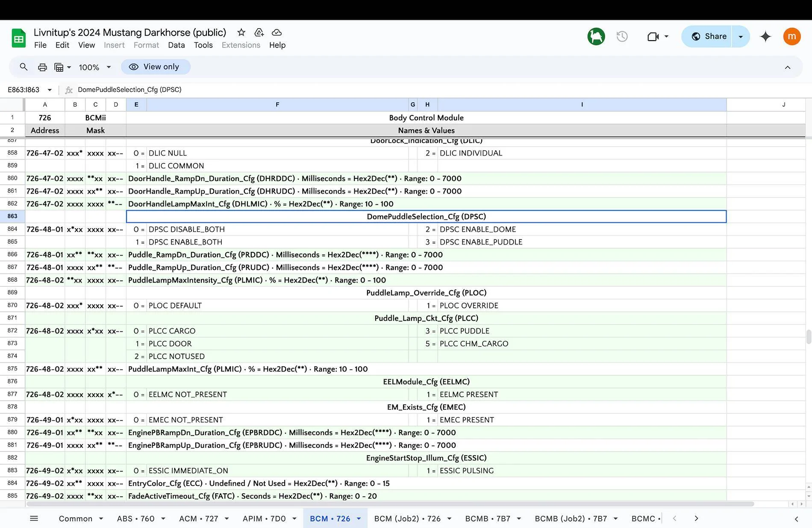Open the Share options dropdown arrow
812x528 pixels.
(x=741, y=36)
